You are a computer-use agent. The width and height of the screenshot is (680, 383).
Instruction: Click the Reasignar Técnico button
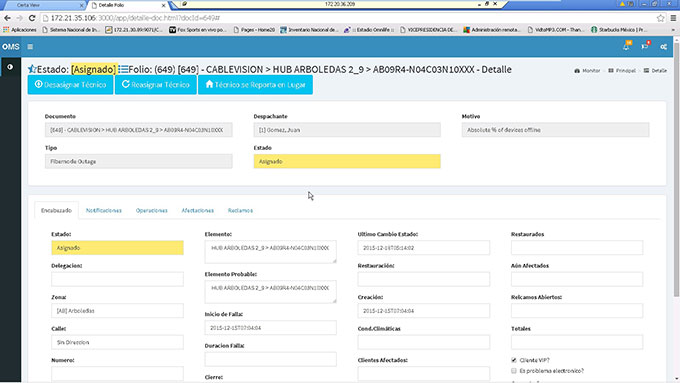click(x=156, y=85)
